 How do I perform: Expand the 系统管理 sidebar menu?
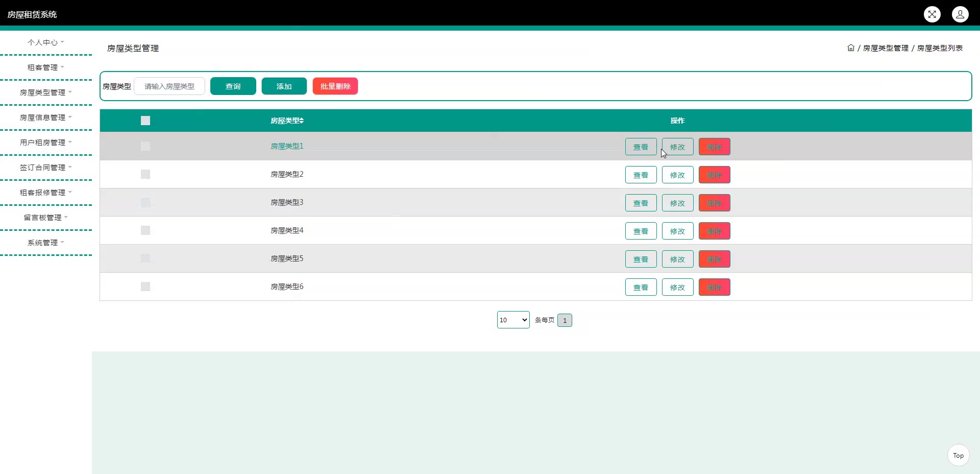pyautogui.click(x=46, y=243)
